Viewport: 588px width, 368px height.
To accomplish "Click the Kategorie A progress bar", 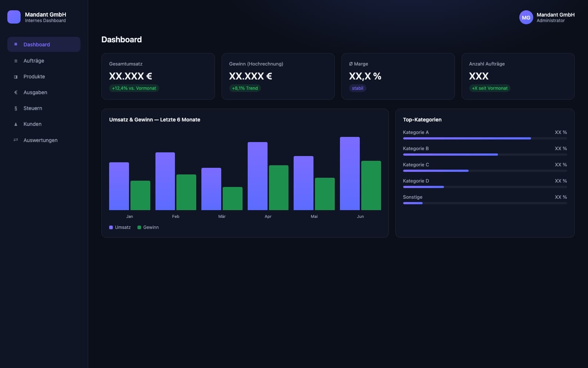I will pyautogui.click(x=485, y=138).
